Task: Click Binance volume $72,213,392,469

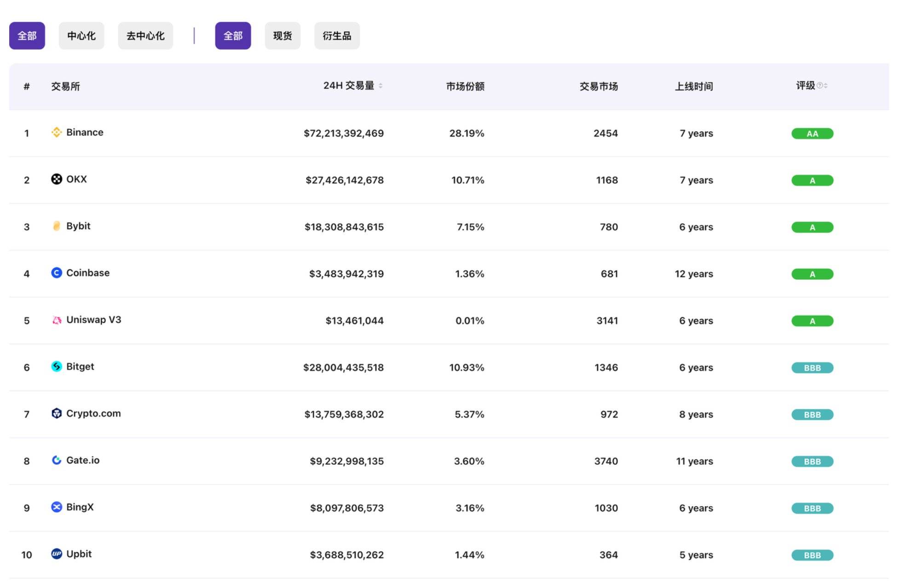Action: tap(344, 133)
